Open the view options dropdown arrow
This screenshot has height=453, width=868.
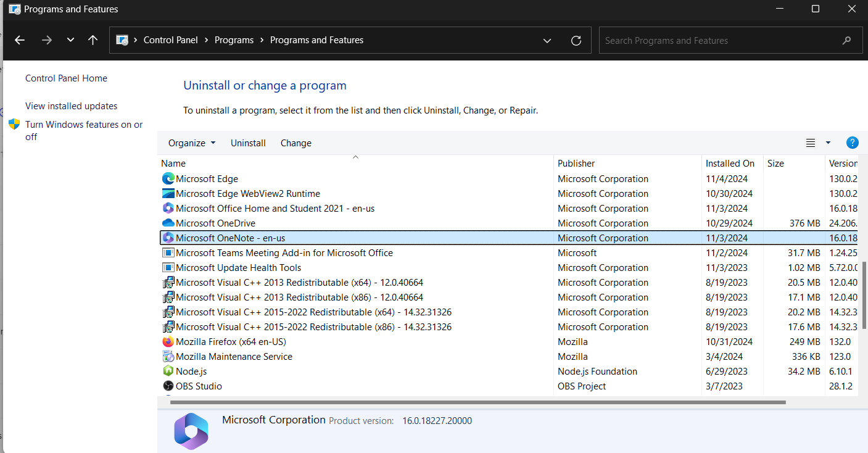pos(828,143)
